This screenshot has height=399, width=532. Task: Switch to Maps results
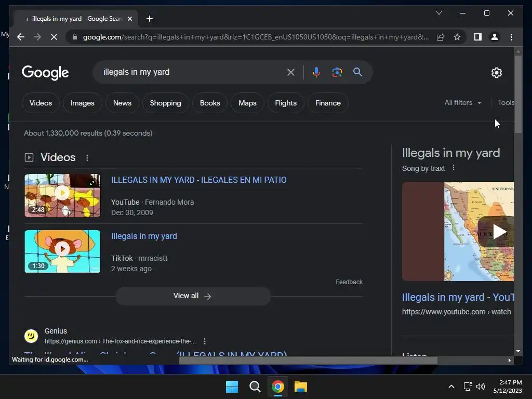pos(247,103)
